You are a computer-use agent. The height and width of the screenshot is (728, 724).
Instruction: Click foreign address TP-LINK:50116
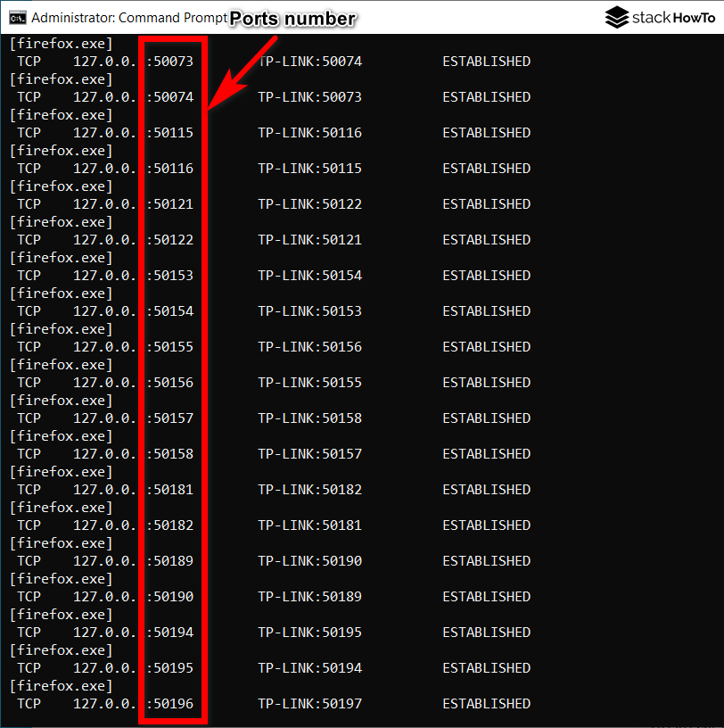(310, 133)
